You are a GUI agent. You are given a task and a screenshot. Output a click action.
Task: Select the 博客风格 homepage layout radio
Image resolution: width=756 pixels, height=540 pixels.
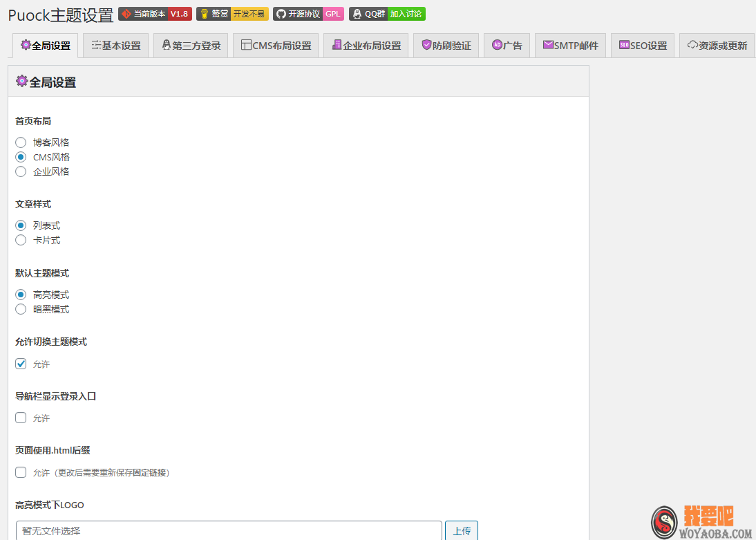coord(21,142)
